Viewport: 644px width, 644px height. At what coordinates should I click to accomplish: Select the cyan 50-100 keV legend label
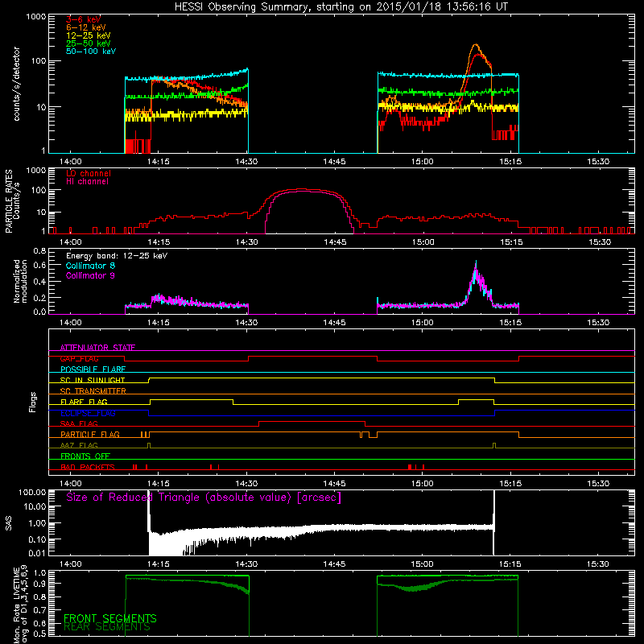point(90,52)
